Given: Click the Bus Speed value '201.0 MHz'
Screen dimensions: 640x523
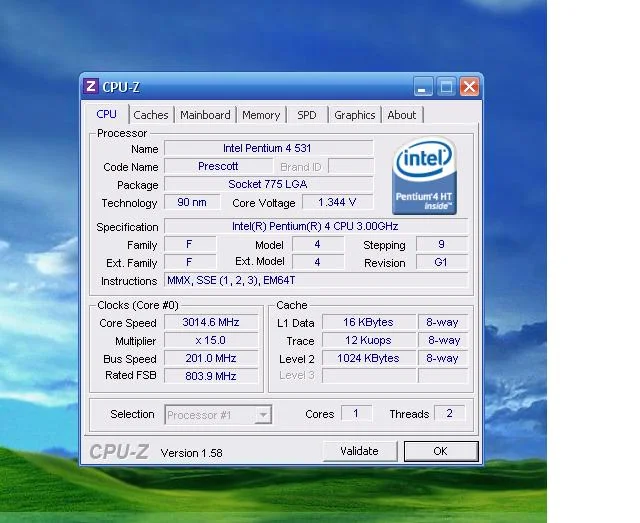Looking at the screenshot, I should 211,358.
